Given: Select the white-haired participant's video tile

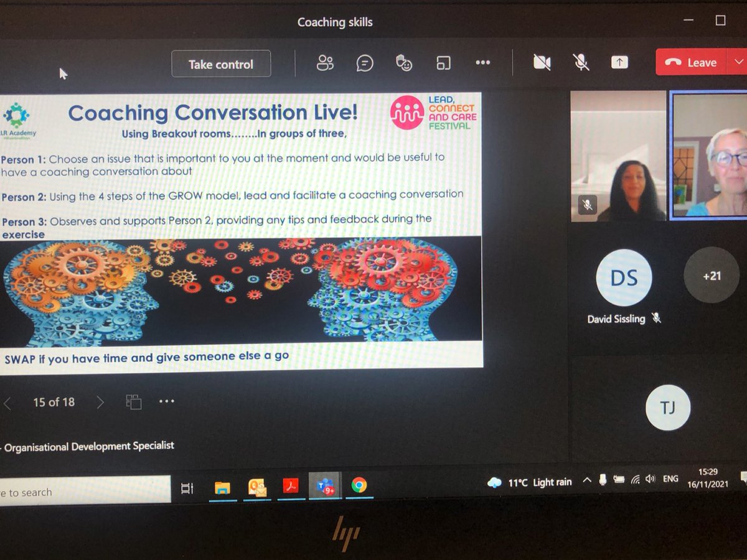Looking at the screenshot, I should click(x=709, y=156).
